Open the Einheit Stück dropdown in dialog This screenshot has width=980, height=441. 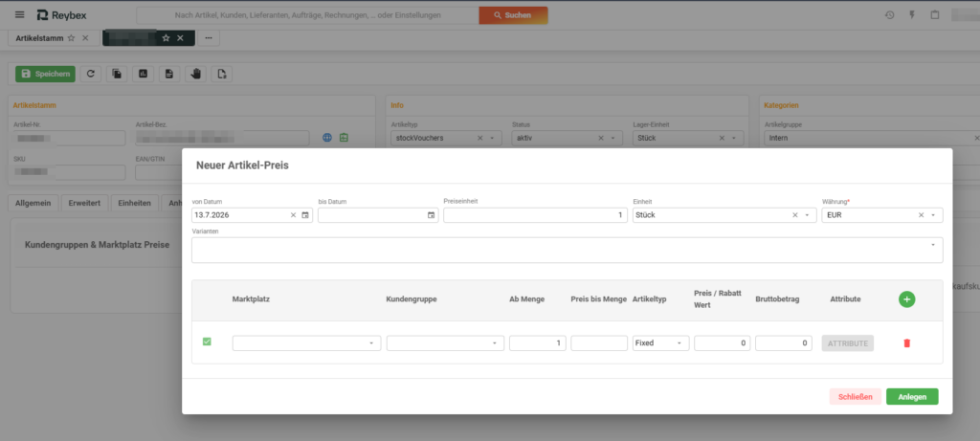click(808, 215)
